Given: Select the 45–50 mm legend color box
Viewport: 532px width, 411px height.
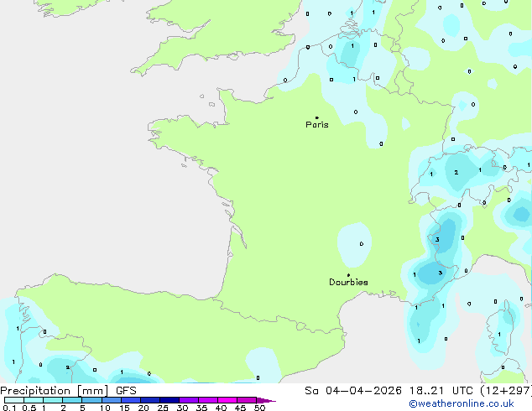Looking at the screenshot, I should click(247, 400).
